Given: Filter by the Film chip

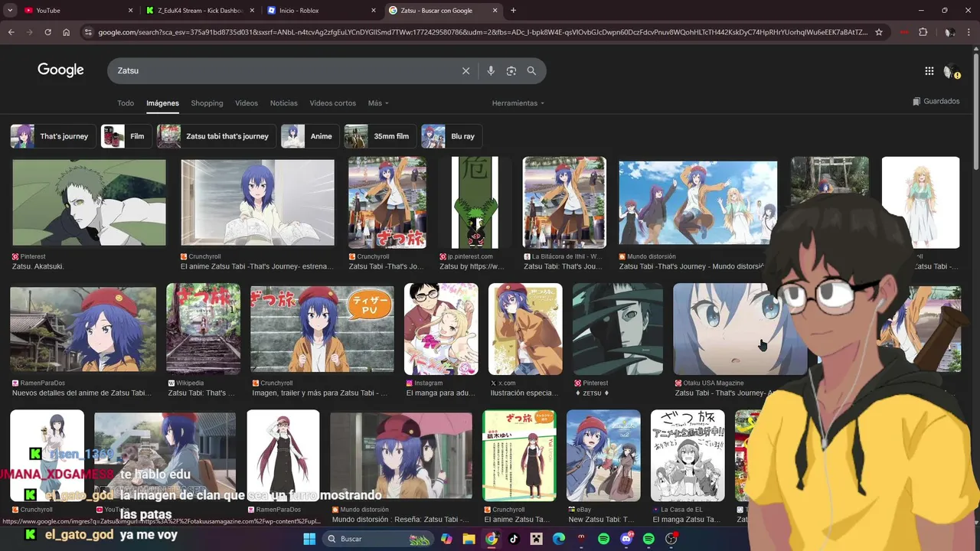Looking at the screenshot, I should 126,136.
